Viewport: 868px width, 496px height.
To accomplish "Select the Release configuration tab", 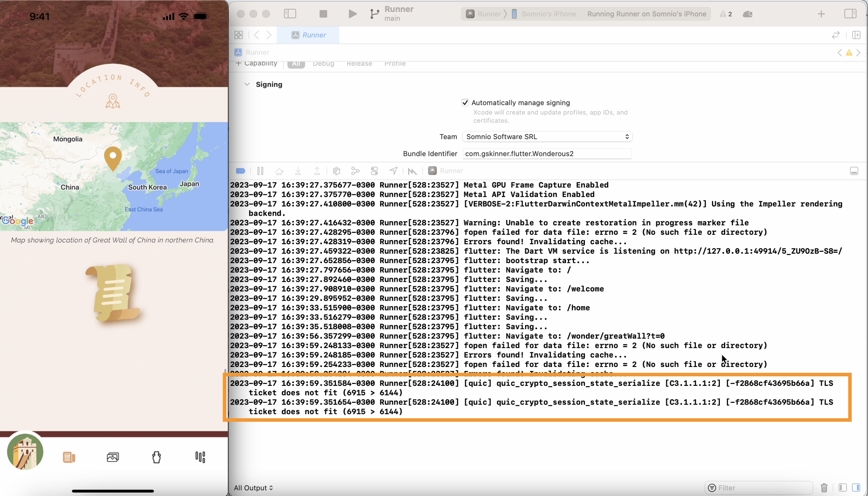I will 359,64.
